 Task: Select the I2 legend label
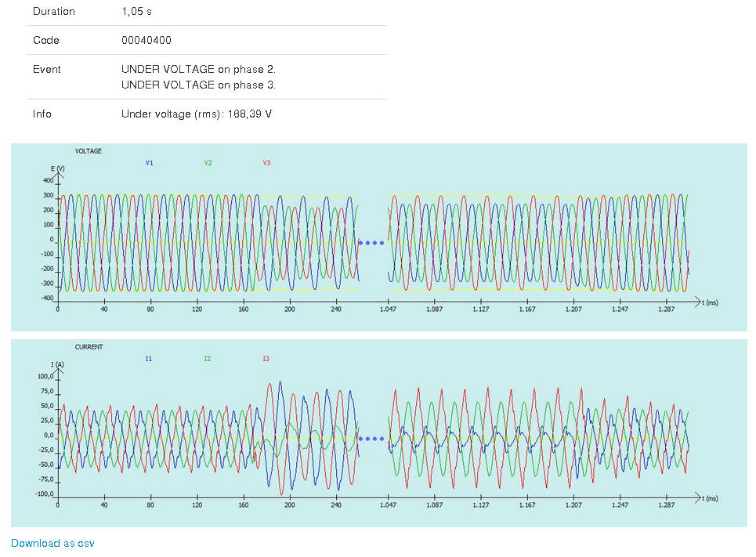[x=208, y=359]
